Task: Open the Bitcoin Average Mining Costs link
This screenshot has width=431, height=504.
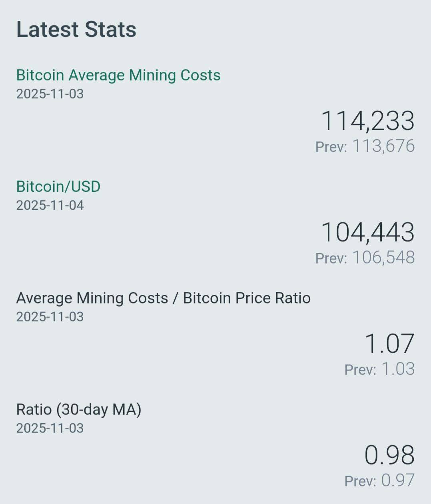Action: click(118, 75)
